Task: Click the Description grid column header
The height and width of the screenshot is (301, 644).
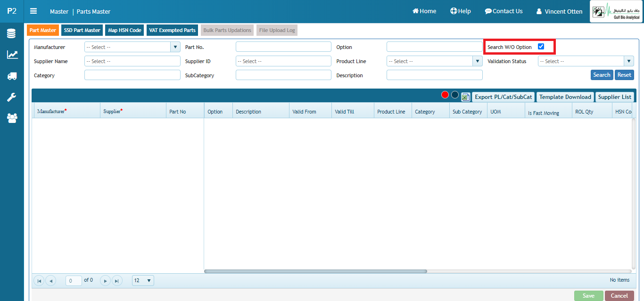Action: [261, 111]
